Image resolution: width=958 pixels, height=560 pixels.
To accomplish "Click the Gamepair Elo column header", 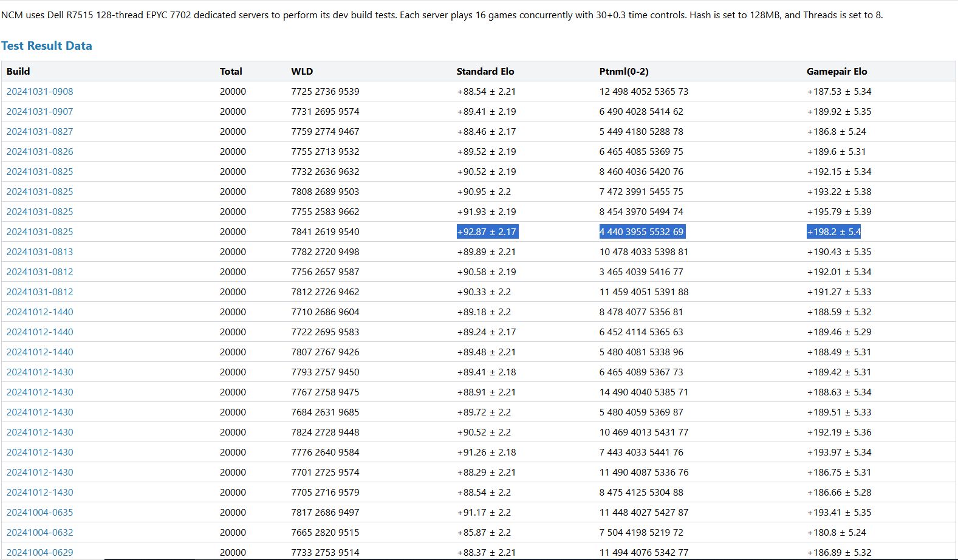I will [x=837, y=71].
